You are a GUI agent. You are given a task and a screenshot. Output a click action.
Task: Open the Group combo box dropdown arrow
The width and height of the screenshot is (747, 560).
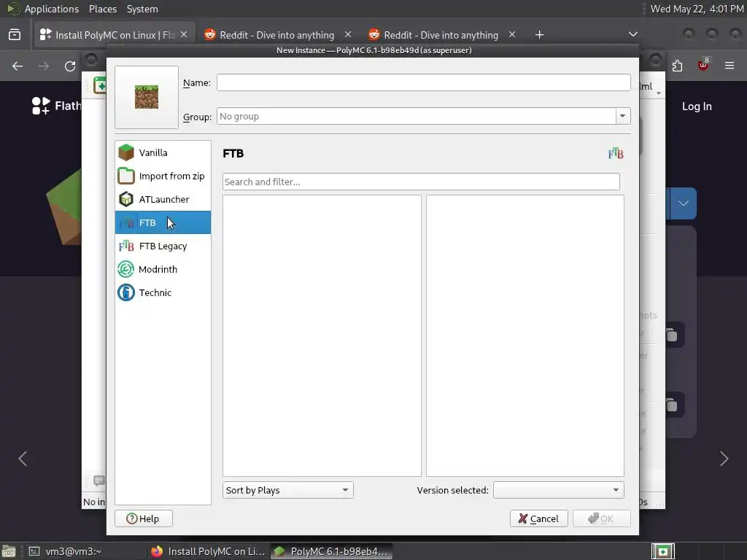tap(622, 116)
